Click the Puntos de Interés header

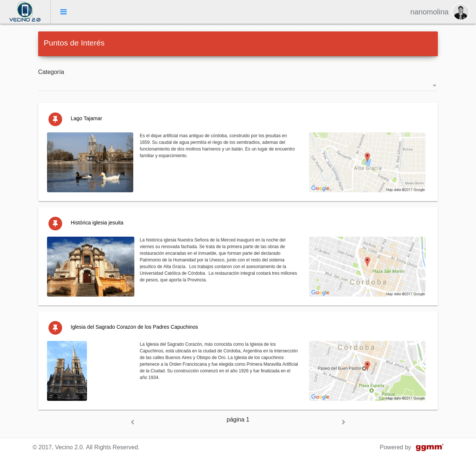[x=74, y=43]
